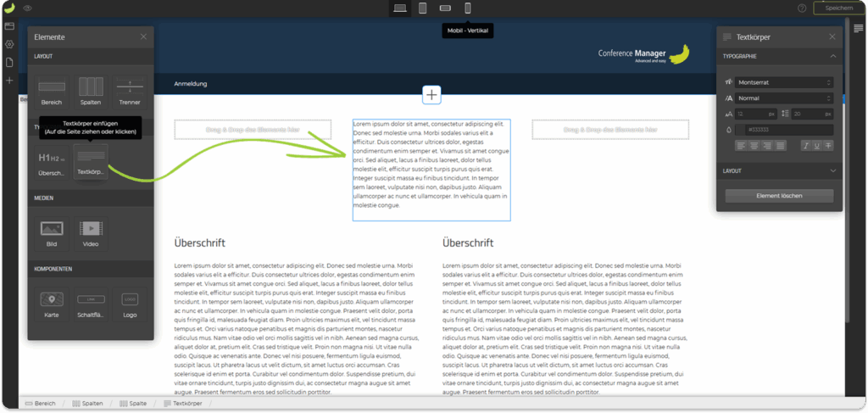
Task: Click the Anmeldung navigation item
Action: tap(190, 84)
